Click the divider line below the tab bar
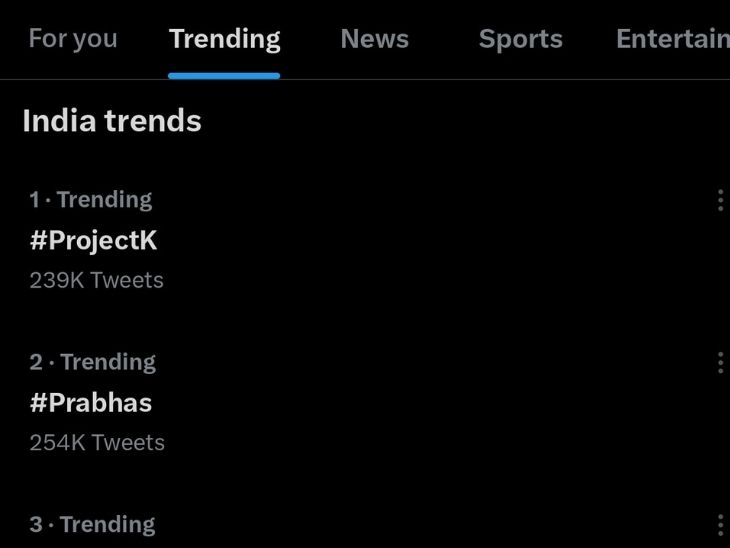This screenshot has width=730, height=548. (500, 80)
